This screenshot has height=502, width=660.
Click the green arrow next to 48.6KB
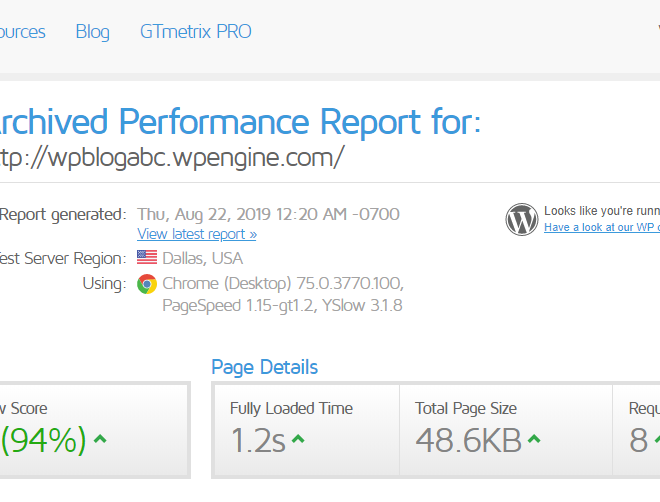coord(534,439)
